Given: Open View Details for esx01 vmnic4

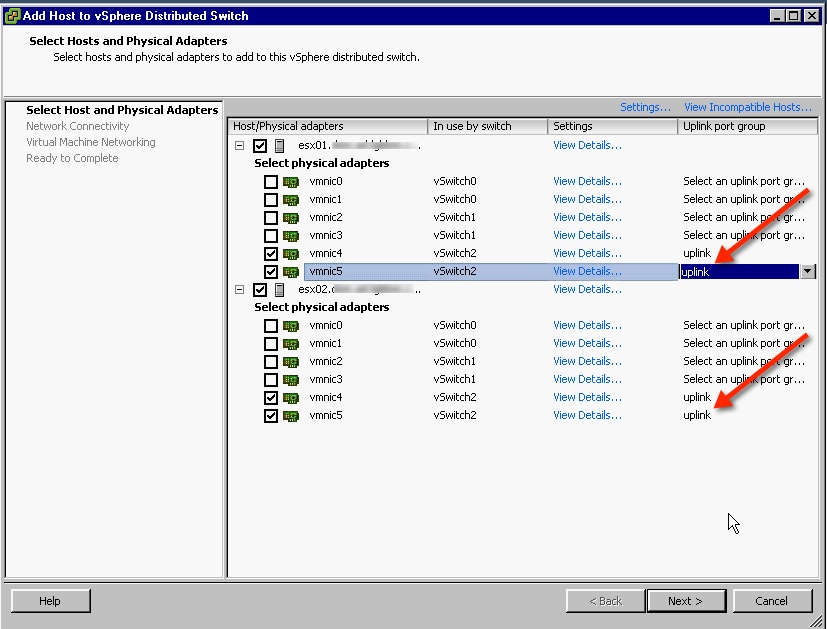Looking at the screenshot, I should tap(587, 254).
